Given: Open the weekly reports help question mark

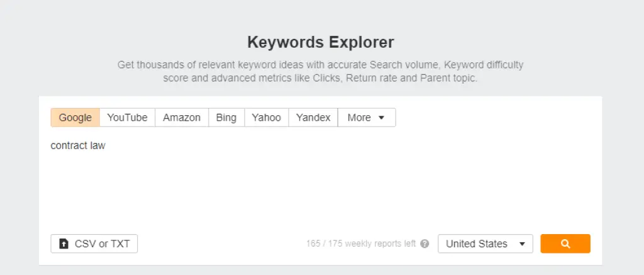Looking at the screenshot, I should [425, 244].
